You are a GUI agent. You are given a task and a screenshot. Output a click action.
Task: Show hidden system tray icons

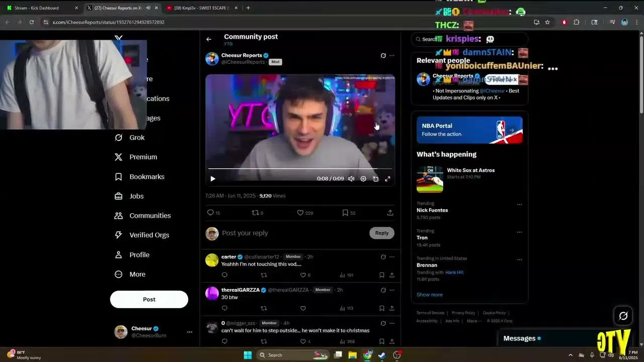click(571, 355)
